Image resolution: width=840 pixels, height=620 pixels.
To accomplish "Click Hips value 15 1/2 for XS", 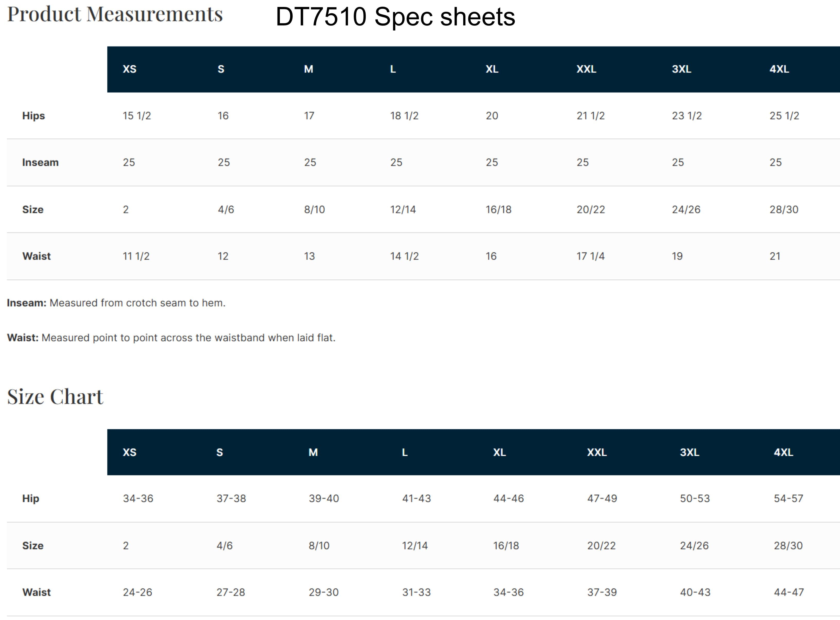I will click(137, 116).
